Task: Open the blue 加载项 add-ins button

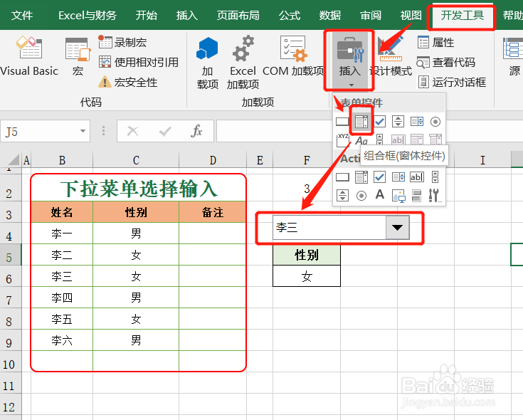Action: click(x=208, y=63)
